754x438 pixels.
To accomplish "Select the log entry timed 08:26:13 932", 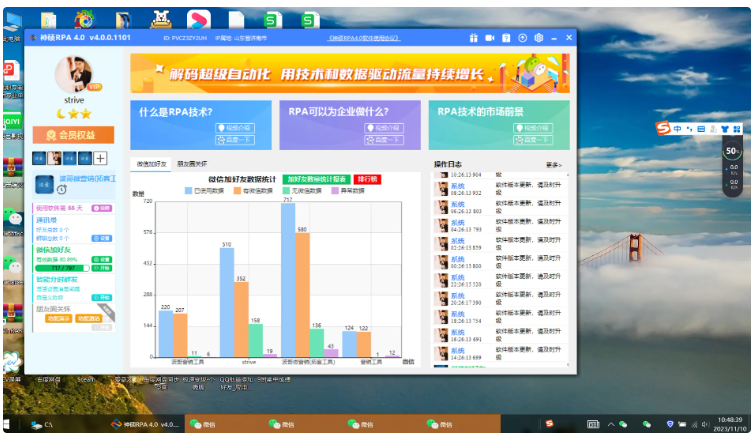I will coord(500,189).
